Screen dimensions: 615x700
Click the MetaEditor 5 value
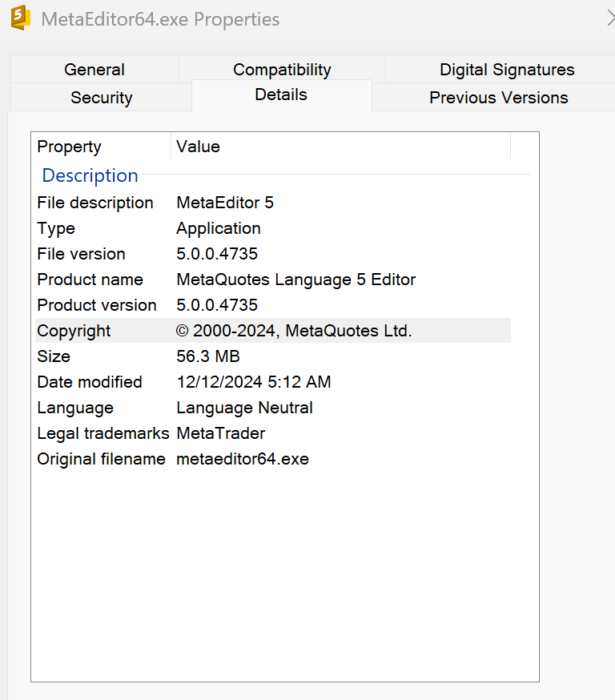click(x=225, y=203)
